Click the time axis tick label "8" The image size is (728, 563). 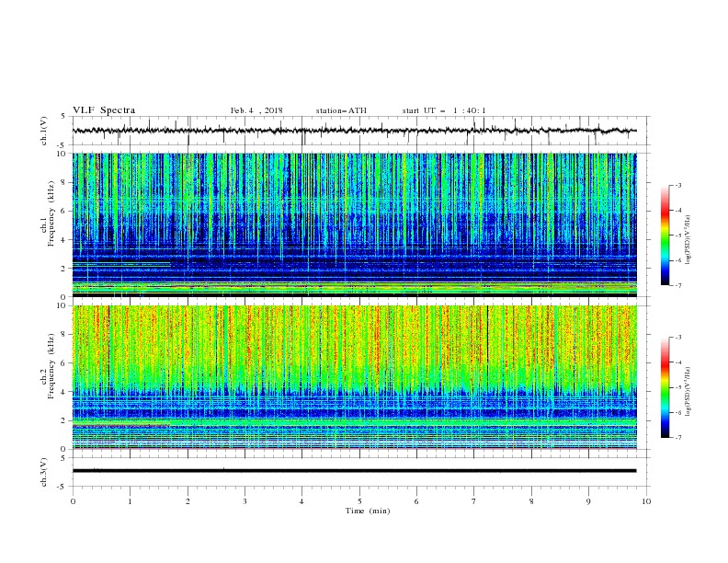[531, 501]
